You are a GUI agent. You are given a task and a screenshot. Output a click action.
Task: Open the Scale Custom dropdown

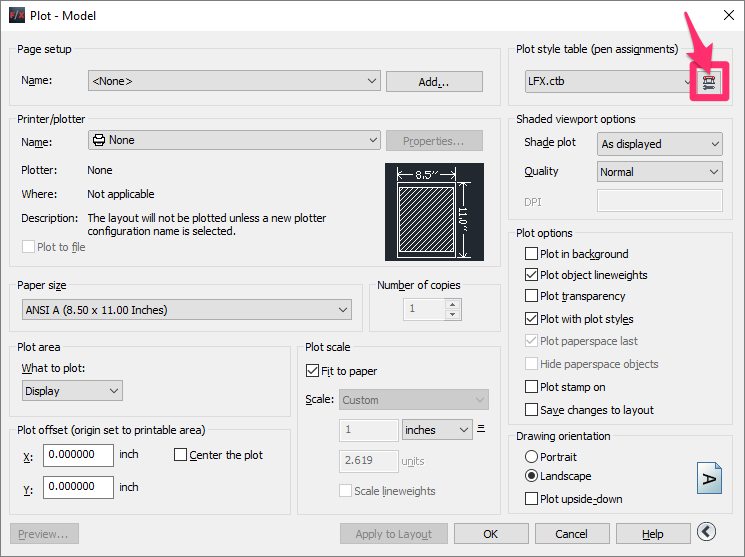point(413,400)
